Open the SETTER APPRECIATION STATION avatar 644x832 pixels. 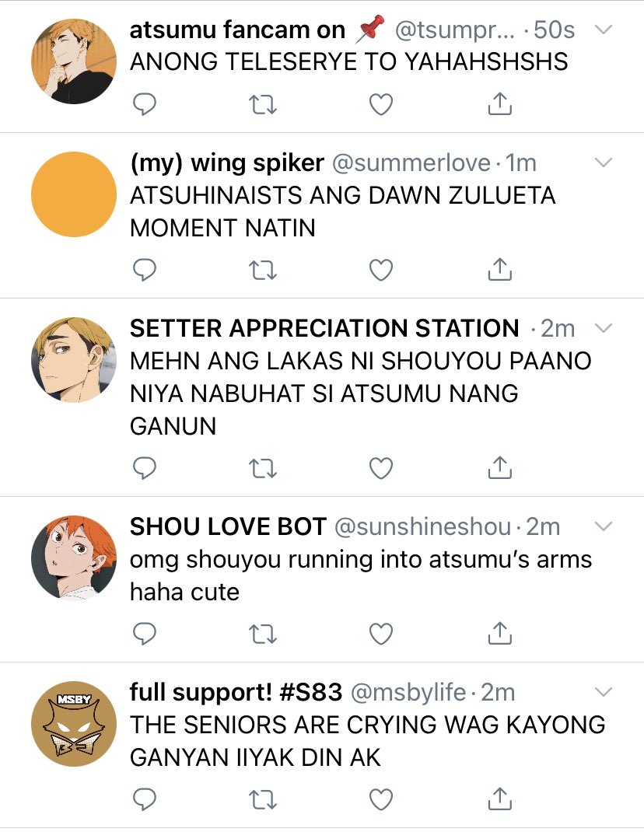[x=74, y=360]
